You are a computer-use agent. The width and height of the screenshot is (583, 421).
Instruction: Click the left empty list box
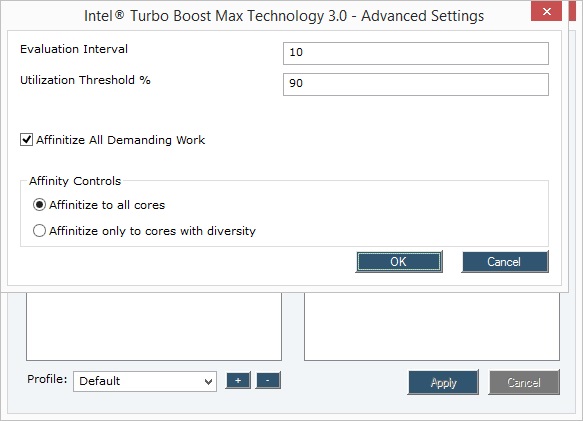(154, 327)
